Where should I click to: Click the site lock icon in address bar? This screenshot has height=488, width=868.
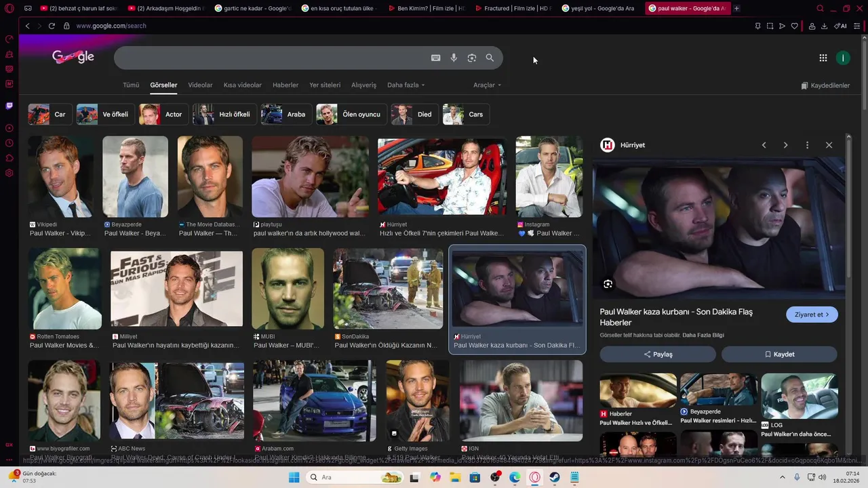66,26
